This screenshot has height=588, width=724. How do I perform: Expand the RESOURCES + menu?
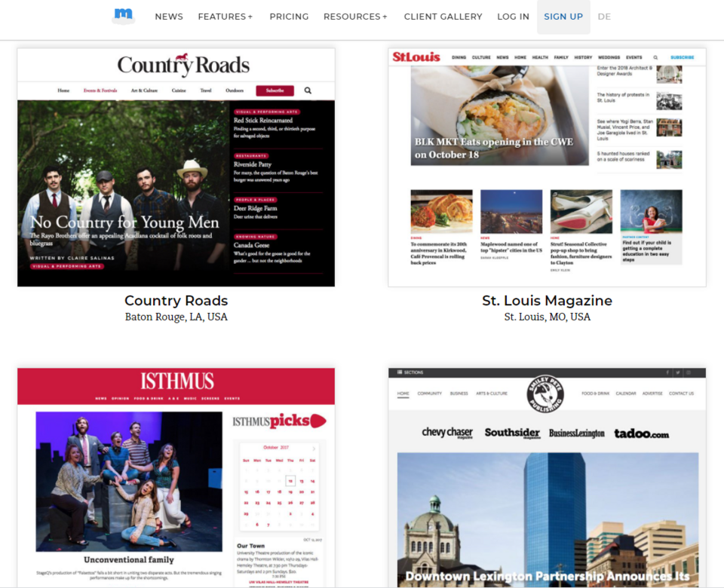click(x=355, y=17)
